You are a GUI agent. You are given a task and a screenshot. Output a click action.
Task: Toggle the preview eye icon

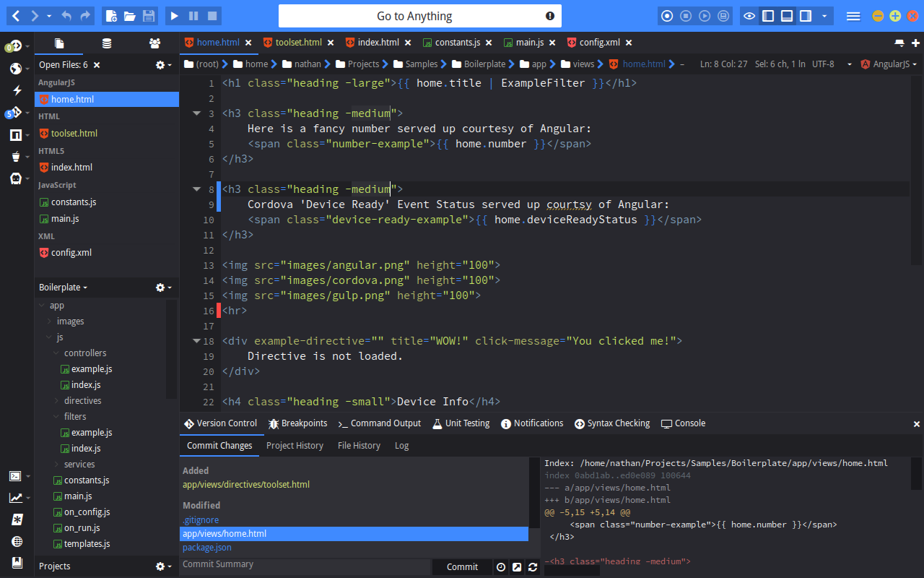749,15
